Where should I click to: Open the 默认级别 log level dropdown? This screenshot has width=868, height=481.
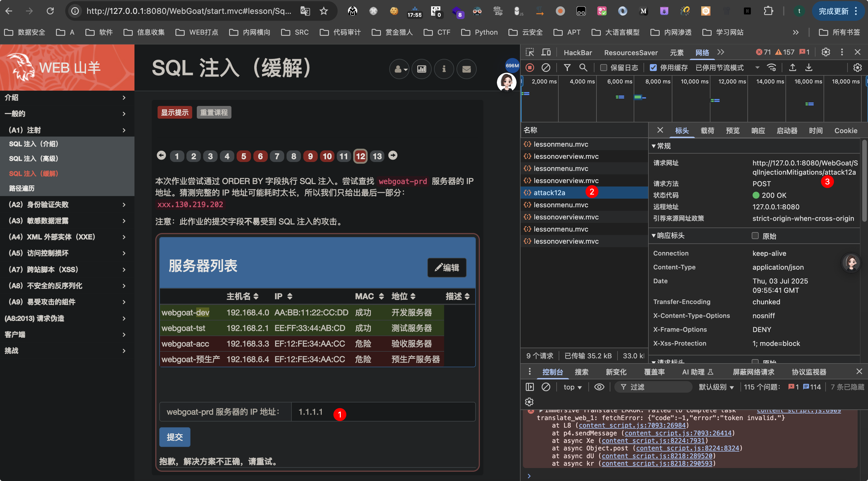point(716,387)
